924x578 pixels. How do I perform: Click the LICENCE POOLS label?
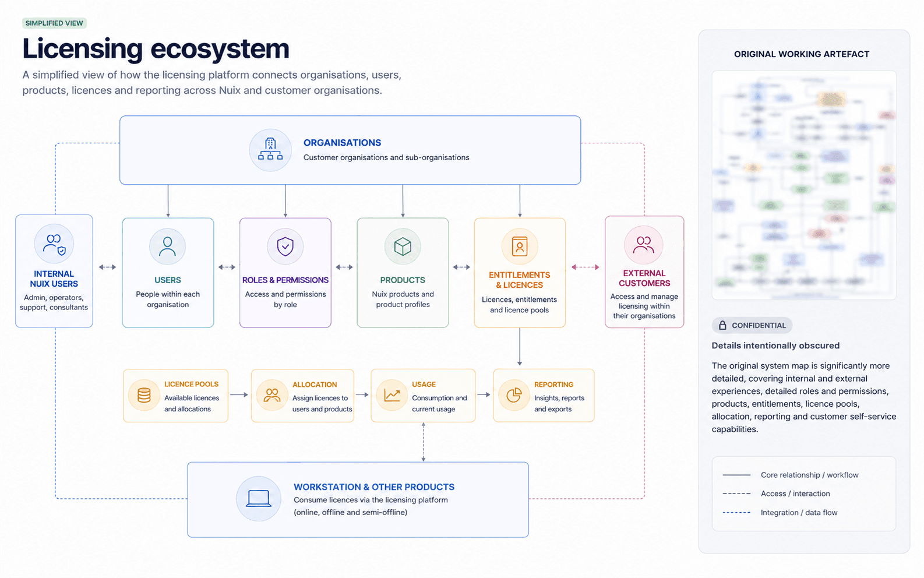click(191, 385)
